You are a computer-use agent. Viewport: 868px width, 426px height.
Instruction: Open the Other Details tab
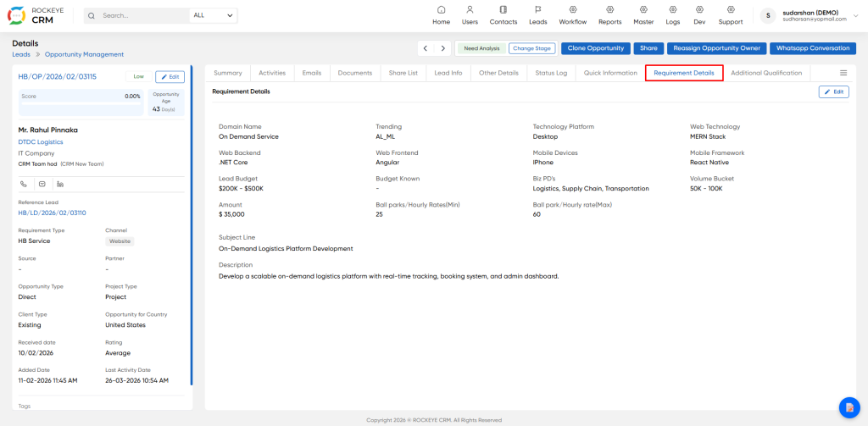[x=498, y=73]
